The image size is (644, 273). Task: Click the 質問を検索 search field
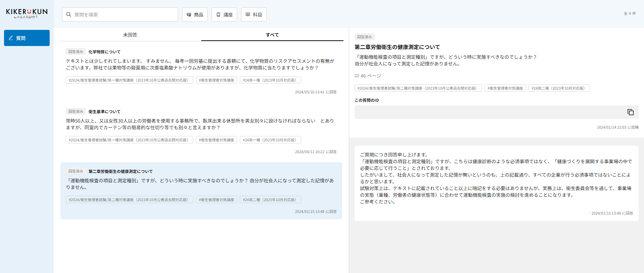click(x=124, y=14)
